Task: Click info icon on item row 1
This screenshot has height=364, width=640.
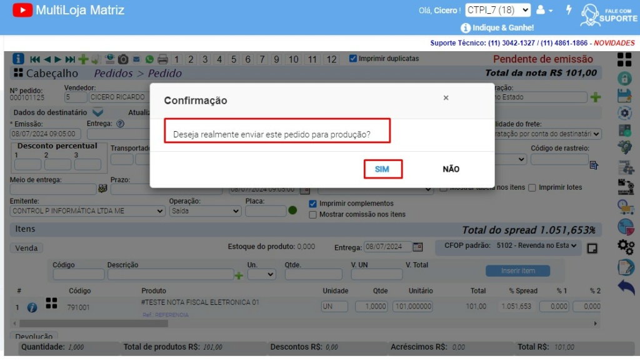Action: (32, 307)
